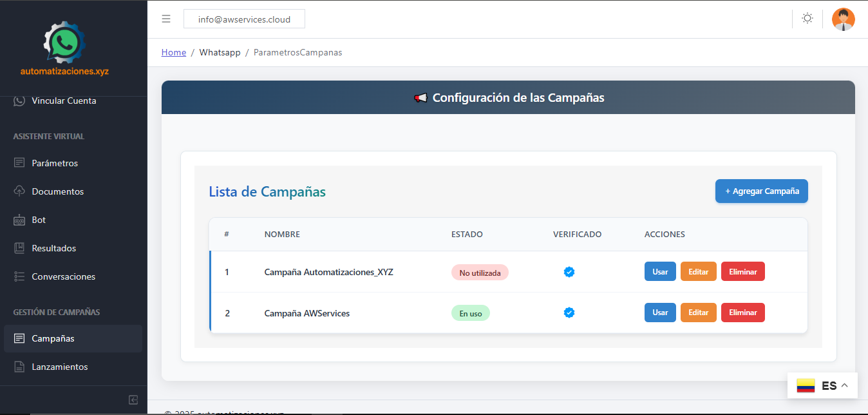This screenshot has width=868, height=415.
Task: Collapse the sidebar using the bottom arrow toggle
Action: click(x=133, y=400)
